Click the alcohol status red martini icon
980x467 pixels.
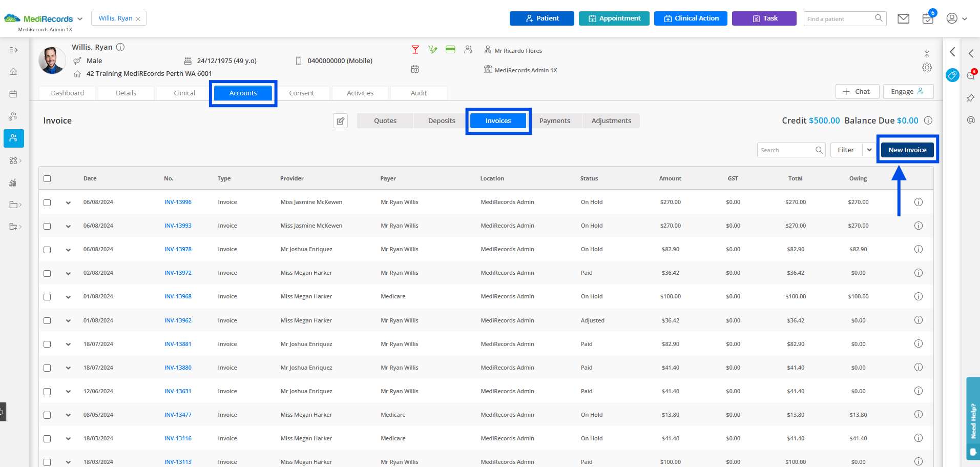pyautogui.click(x=415, y=49)
